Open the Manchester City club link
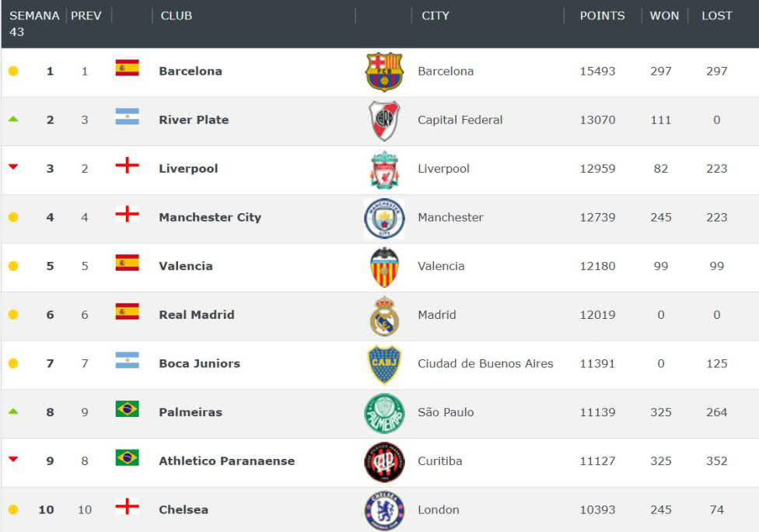The height and width of the screenshot is (532, 759). [210, 217]
